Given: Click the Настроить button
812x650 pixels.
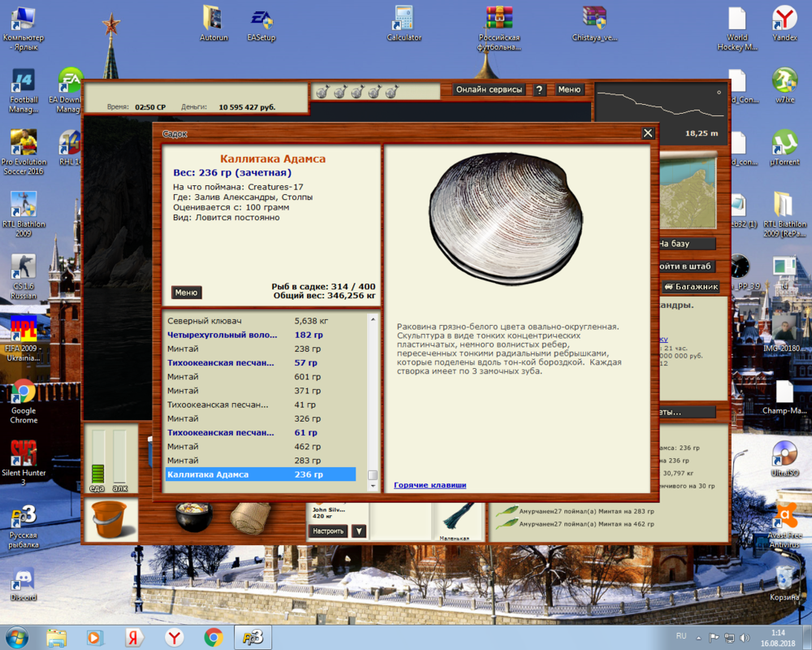Looking at the screenshot, I should [x=328, y=531].
